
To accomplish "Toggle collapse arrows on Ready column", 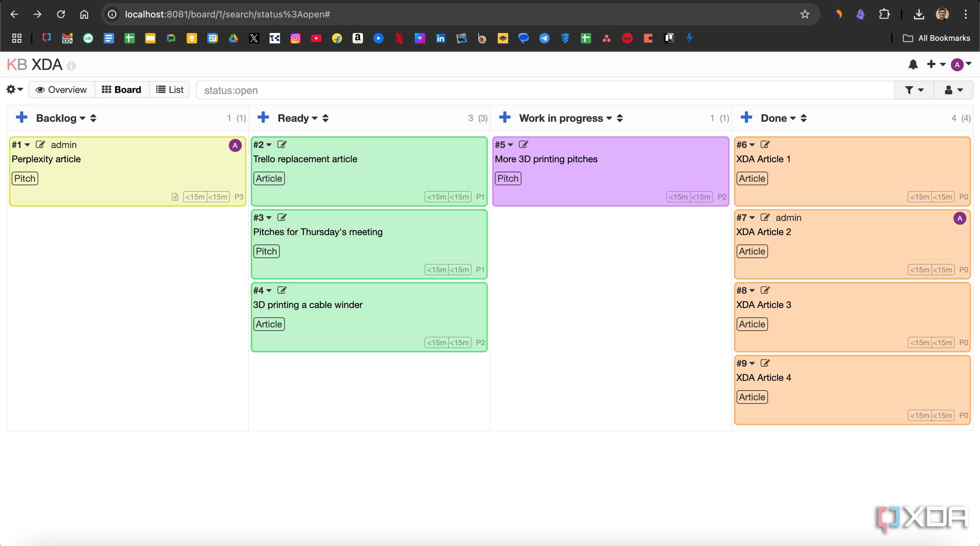I will coord(325,118).
